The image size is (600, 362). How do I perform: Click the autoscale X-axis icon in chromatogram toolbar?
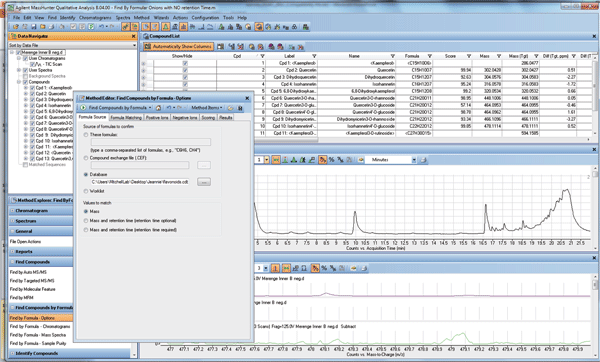[x=276, y=160]
